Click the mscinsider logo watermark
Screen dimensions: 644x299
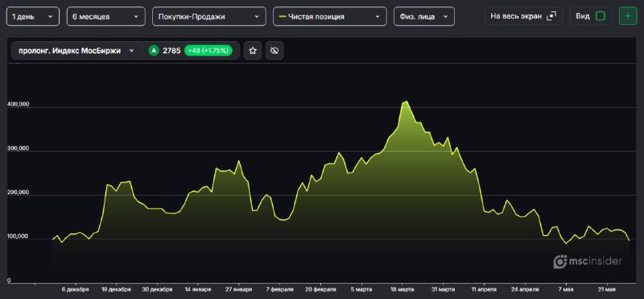pyautogui.click(x=588, y=261)
